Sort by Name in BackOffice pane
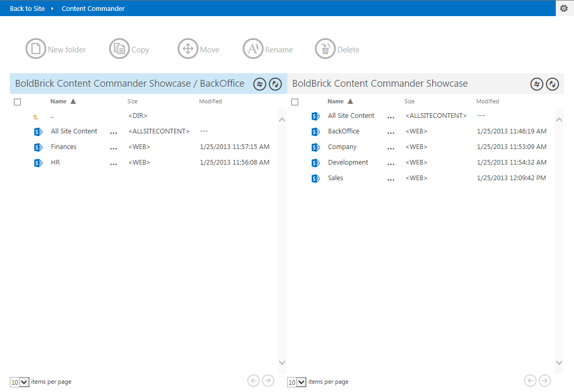 coord(59,101)
